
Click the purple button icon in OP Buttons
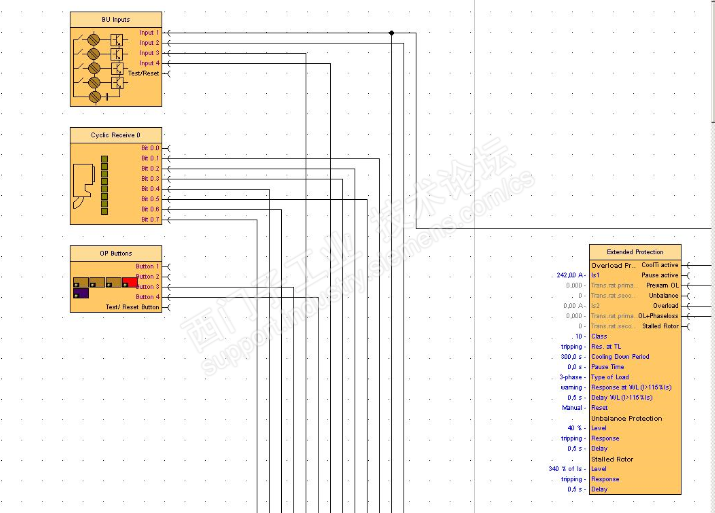click(81, 293)
